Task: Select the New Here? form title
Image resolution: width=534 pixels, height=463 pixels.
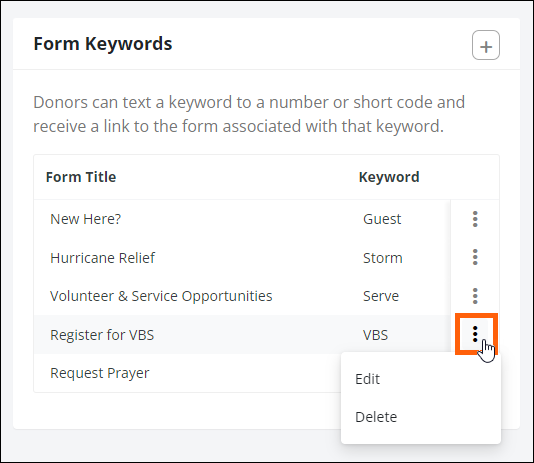Action: tap(85, 219)
